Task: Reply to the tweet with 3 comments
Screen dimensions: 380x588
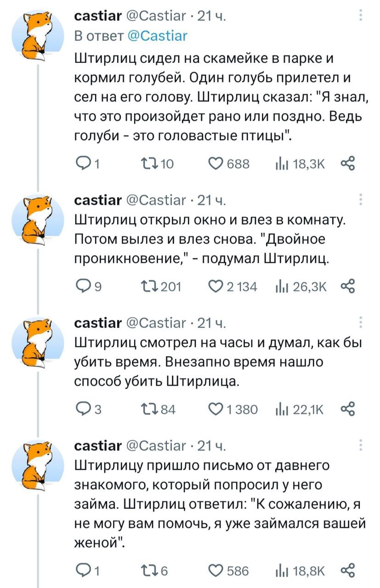Action: tap(82, 409)
